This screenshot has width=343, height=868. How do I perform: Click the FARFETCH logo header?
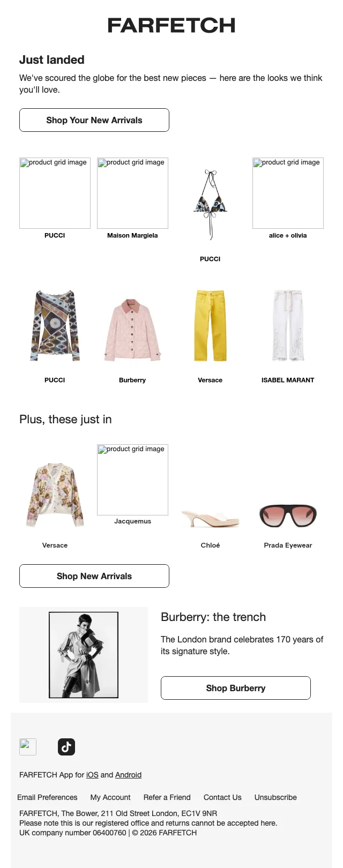[171, 25]
